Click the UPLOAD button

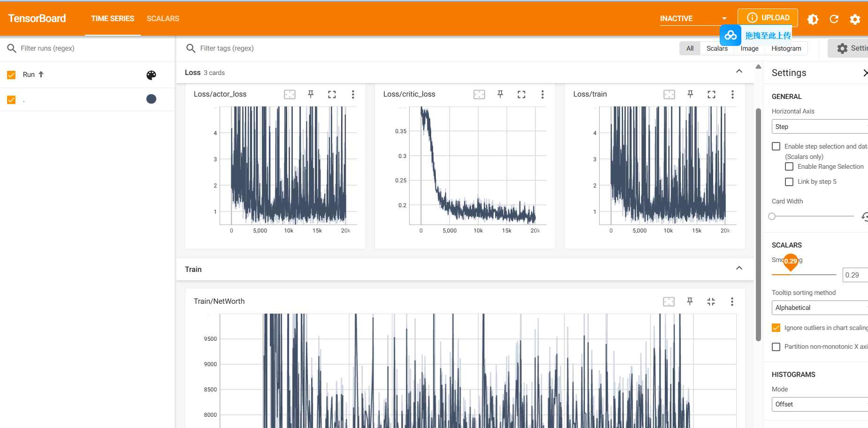pyautogui.click(x=768, y=18)
